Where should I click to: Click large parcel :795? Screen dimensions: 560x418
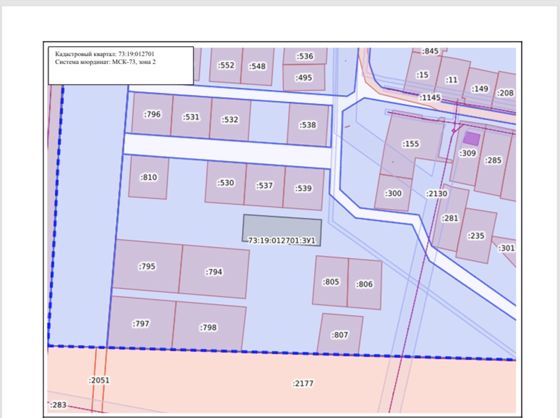(147, 266)
